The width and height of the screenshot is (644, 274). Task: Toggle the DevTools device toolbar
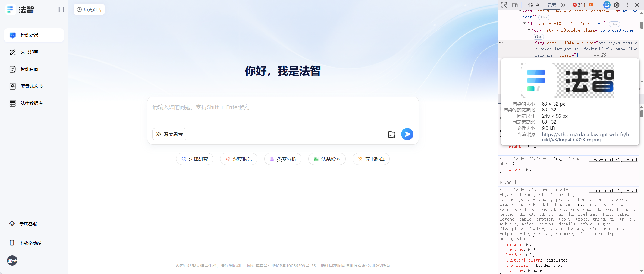(x=515, y=5)
